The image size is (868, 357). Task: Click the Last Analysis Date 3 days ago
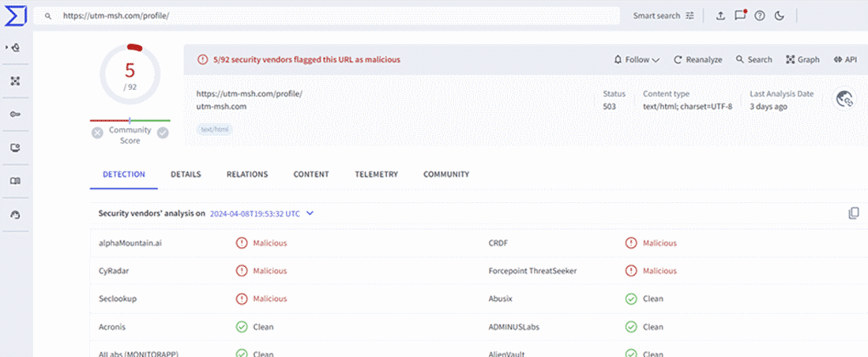pos(768,107)
